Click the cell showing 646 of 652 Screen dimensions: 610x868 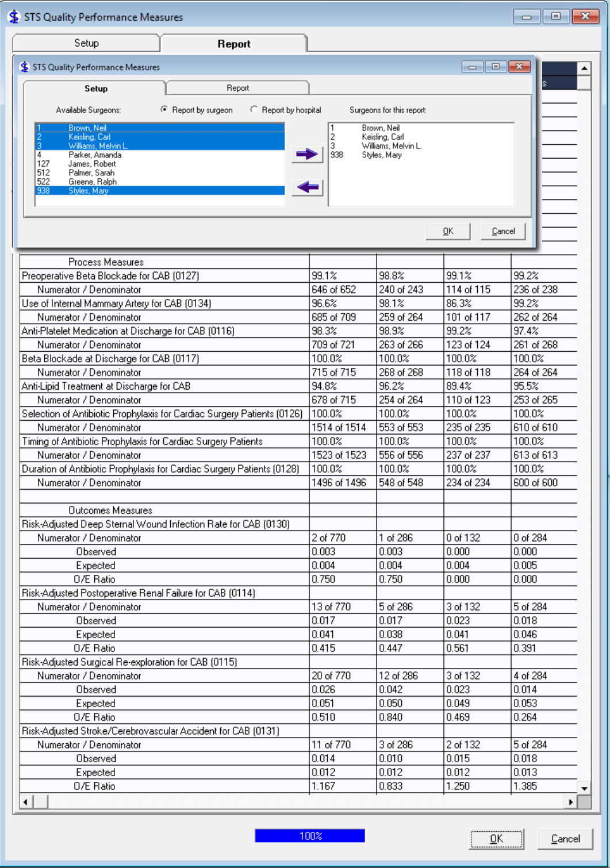(343, 290)
